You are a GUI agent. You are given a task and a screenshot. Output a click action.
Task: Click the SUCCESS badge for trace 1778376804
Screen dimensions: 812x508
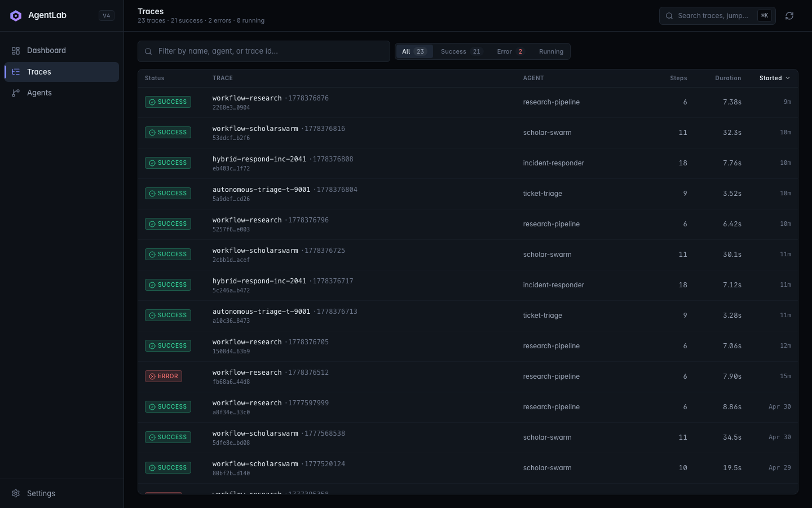click(168, 194)
